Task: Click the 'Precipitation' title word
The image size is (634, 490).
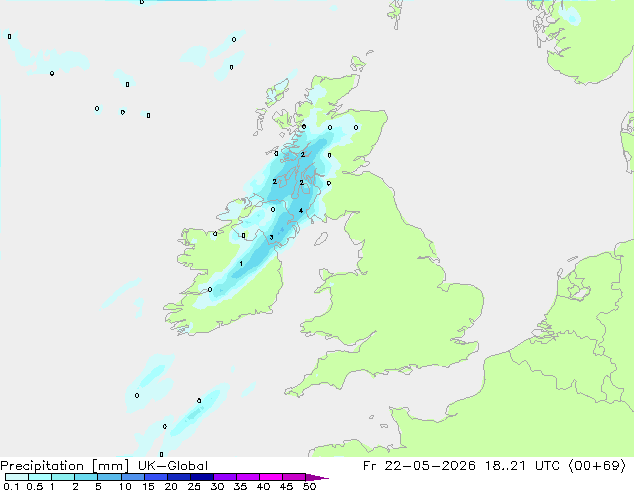Action: tap(42, 466)
